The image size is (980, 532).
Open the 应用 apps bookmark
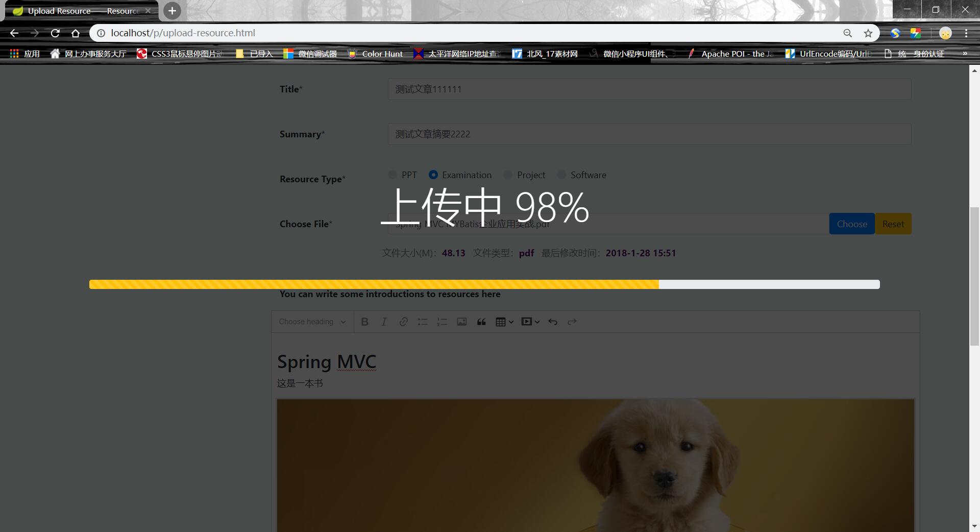pos(25,54)
